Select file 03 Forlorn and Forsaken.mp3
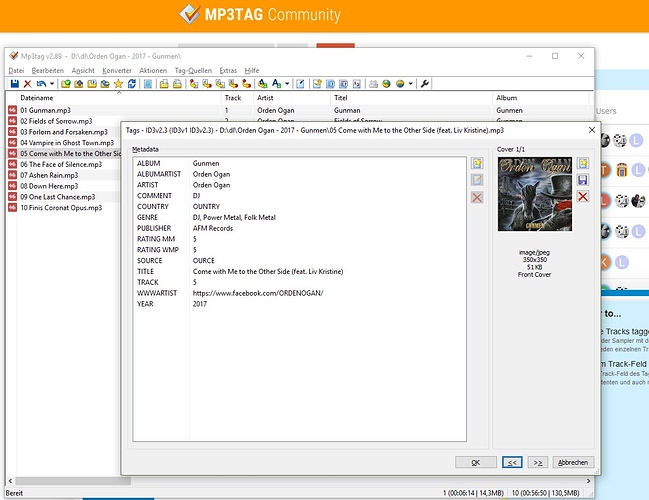Viewport: 649px width, 500px height. tap(64, 132)
